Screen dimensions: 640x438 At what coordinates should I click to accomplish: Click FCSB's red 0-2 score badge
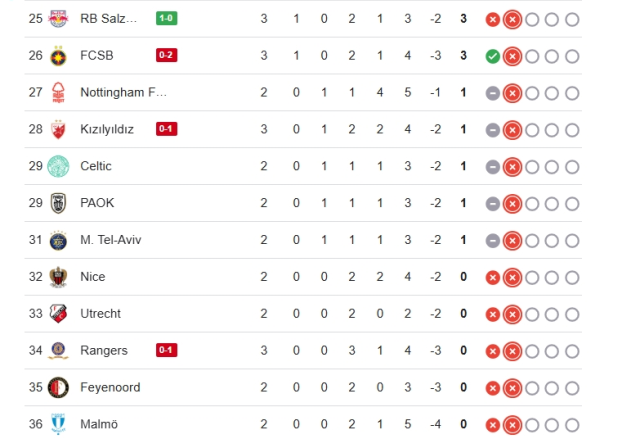[167, 56]
